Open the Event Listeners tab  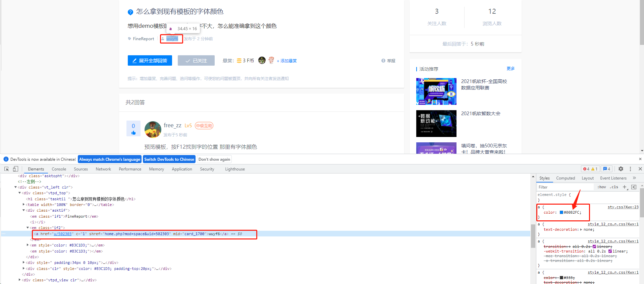coord(613,178)
